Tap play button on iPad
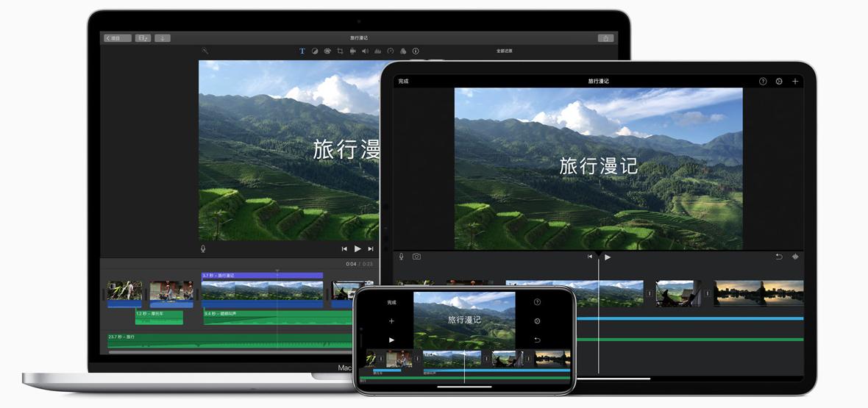This screenshot has height=408, width=868. tap(608, 257)
